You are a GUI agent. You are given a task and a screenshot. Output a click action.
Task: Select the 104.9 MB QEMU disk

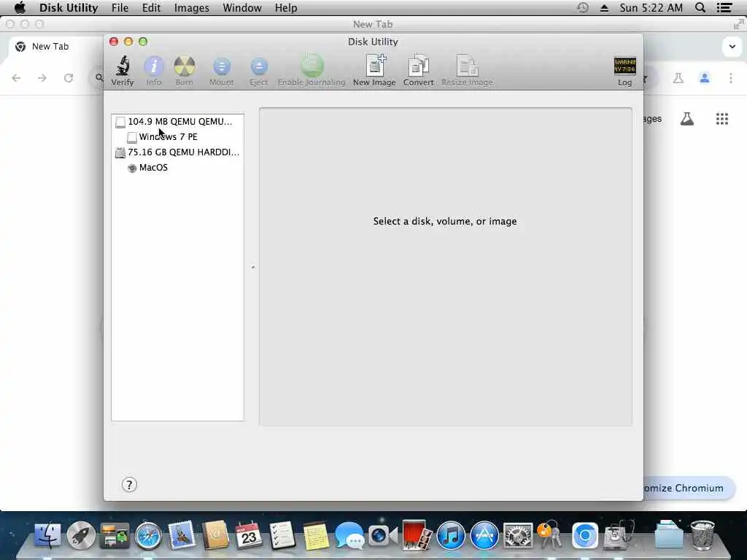coord(178,122)
